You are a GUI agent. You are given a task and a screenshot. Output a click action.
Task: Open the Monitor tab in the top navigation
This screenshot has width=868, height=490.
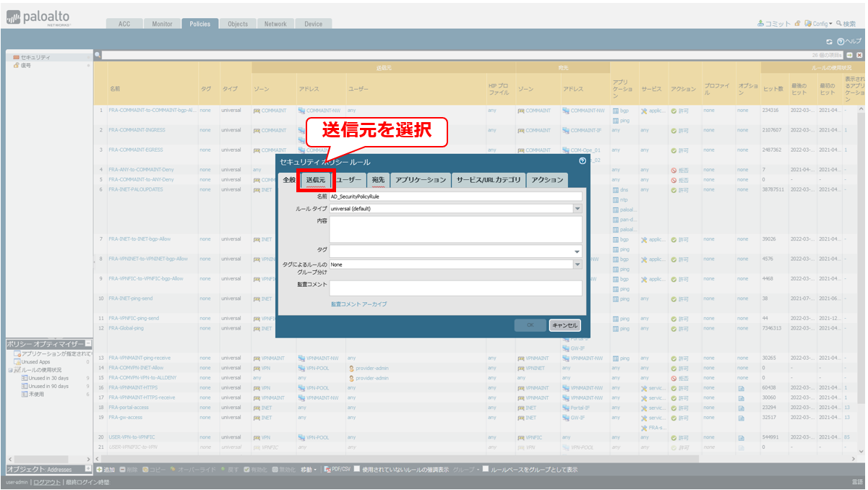pyautogui.click(x=162, y=24)
